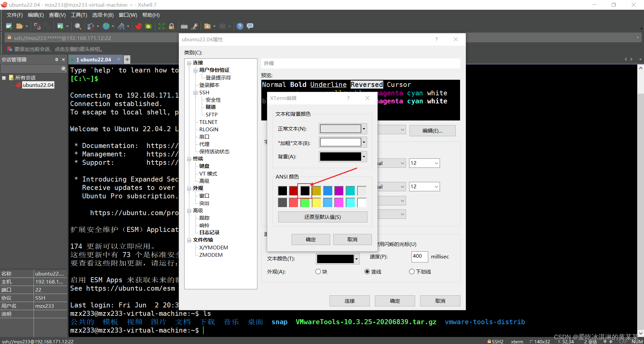Create a new session in Xshell
The width and height of the screenshot is (644, 344).
[9, 26]
